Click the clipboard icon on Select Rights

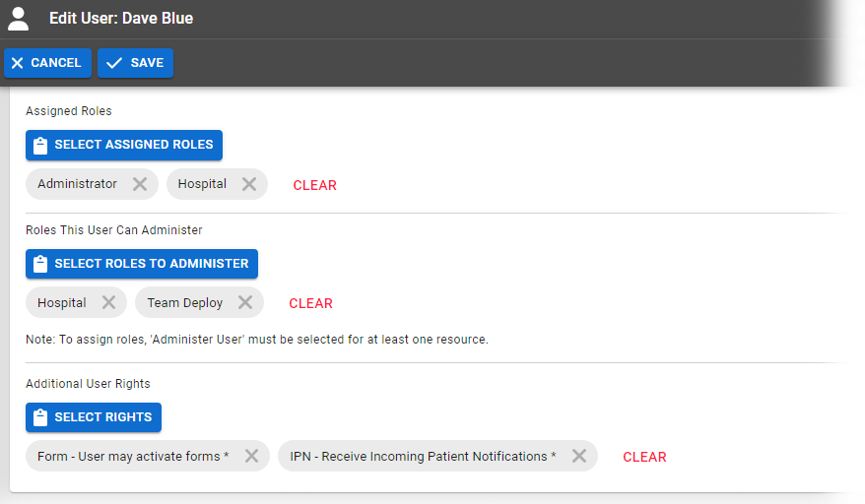click(x=40, y=417)
